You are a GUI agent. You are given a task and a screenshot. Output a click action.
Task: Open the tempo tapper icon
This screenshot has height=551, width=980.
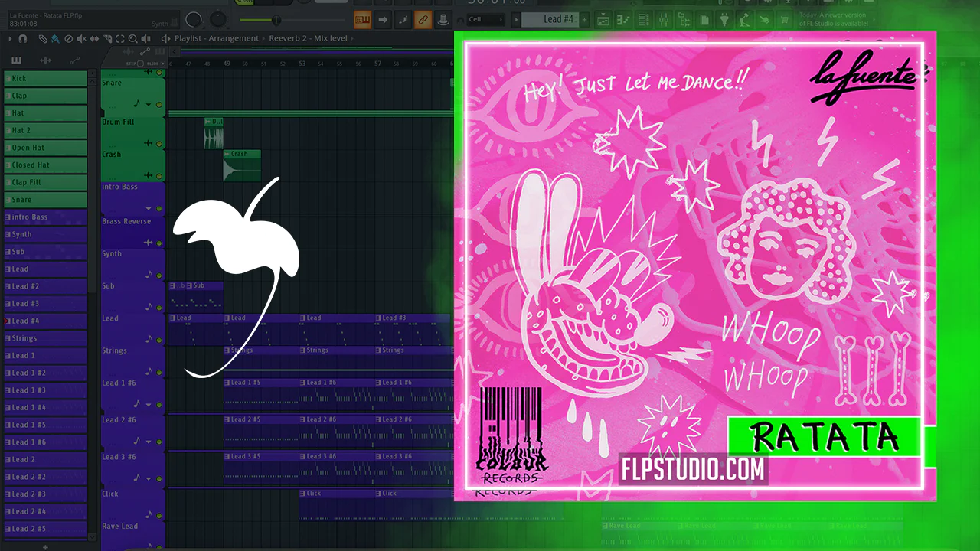click(743, 19)
